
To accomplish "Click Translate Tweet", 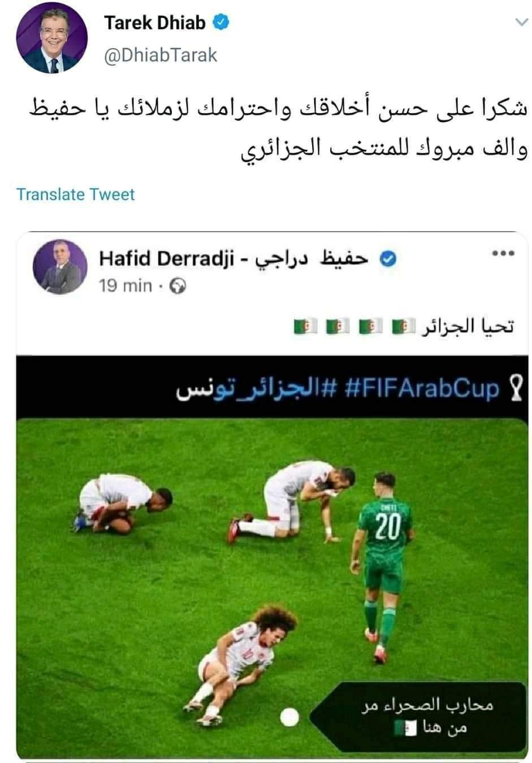I will (x=76, y=194).
